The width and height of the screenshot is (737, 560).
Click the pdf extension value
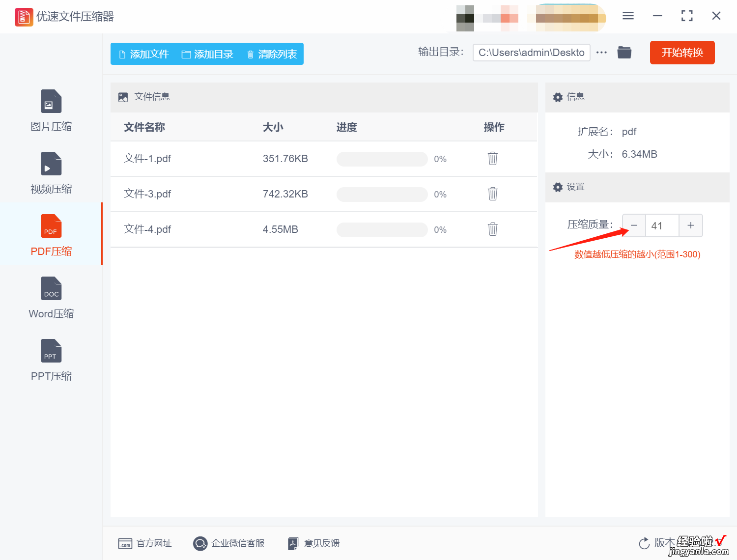629,132
